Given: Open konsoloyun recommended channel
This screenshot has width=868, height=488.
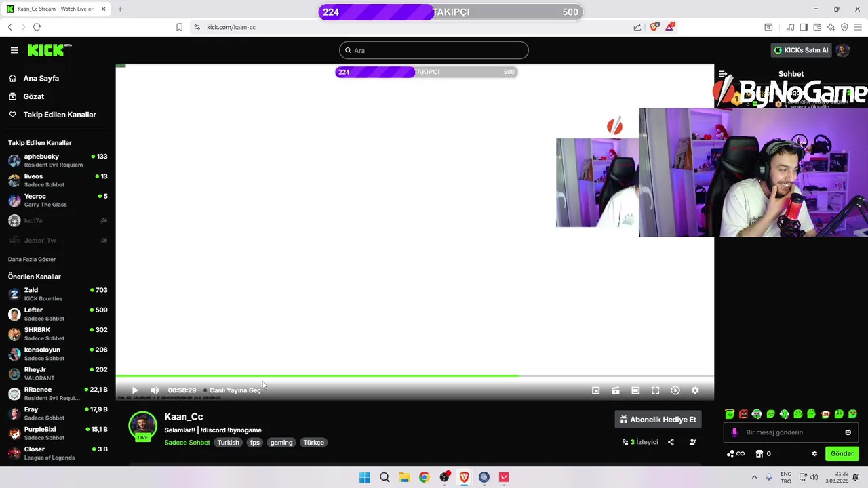Looking at the screenshot, I should click(x=58, y=354).
